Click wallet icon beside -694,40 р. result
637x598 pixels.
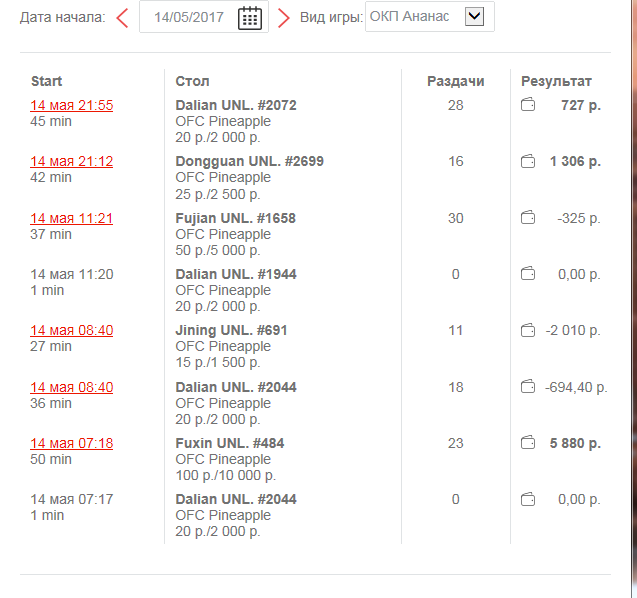point(528,386)
